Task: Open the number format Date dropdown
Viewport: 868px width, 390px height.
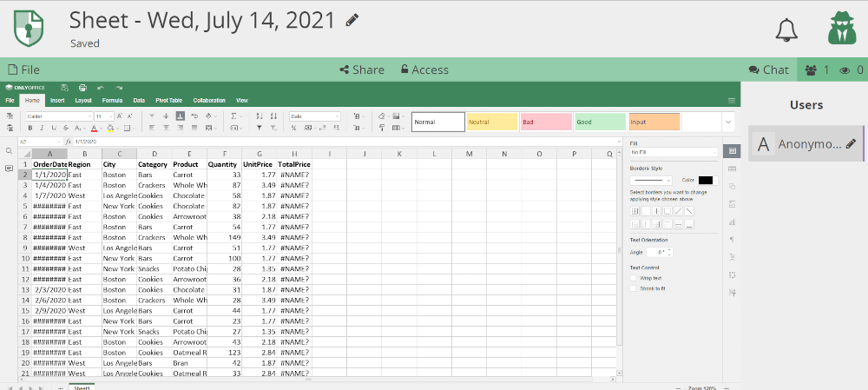Action: [315, 116]
